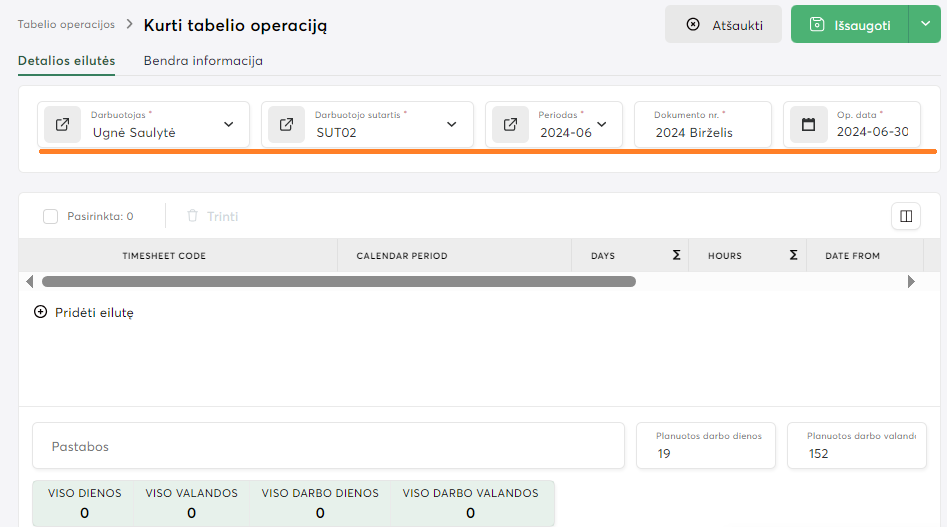Switch to the Bendra informacija tab
The width and height of the screenshot is (947, 527).
point(203,61)
